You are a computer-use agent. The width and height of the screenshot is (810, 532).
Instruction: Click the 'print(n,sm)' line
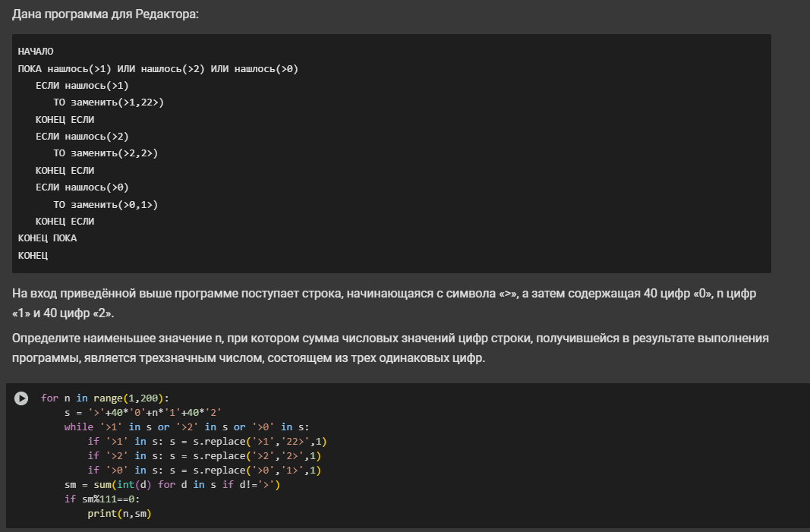(x=119, y=513)
